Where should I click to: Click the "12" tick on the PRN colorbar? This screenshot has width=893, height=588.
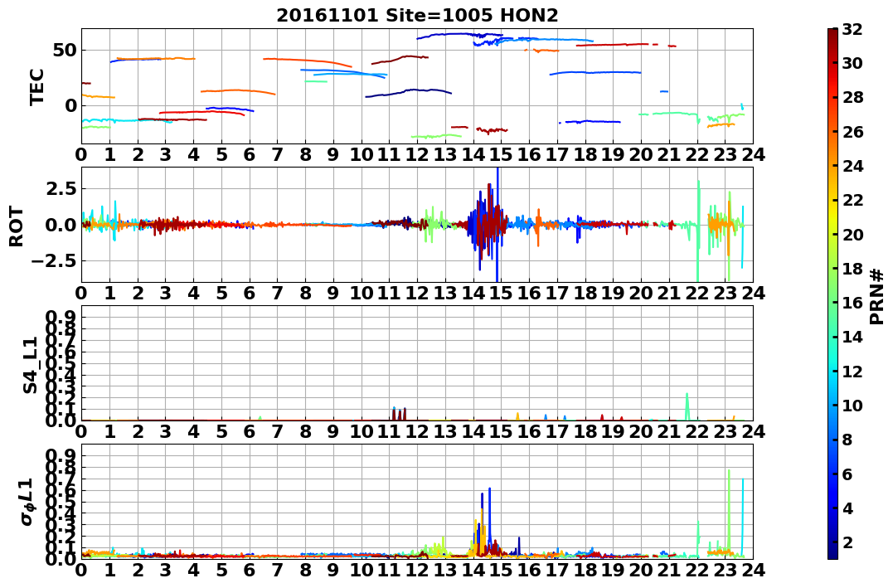tap(852, 371)
